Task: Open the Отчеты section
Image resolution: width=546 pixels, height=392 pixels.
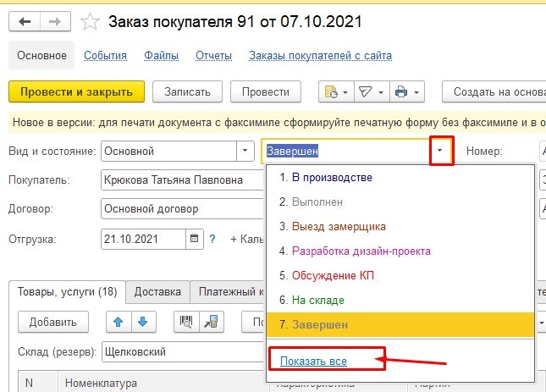Action: pyautogui.click(x=213, y=55)
